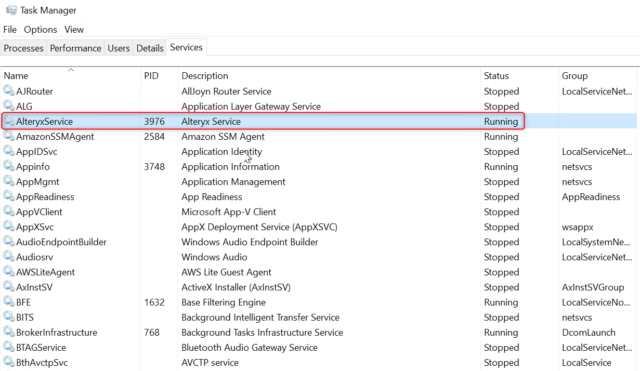Click the BthAvctpSvc service icon
The width and height of the screenshot is (640, 371).
point(9,362)
